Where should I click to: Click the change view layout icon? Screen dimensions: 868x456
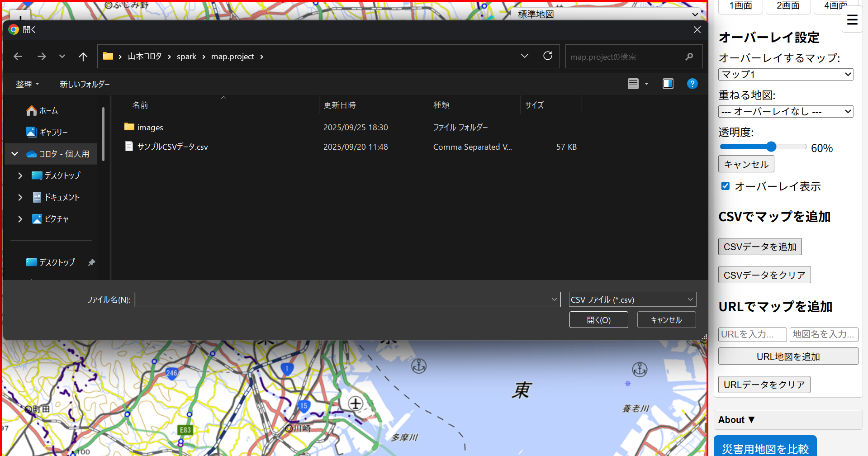(x=633, y=84)
